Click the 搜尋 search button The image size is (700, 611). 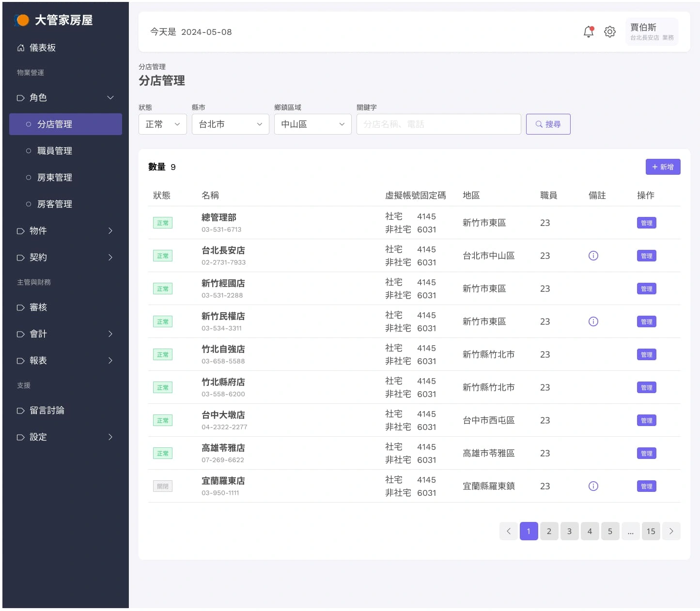[548, 124]
